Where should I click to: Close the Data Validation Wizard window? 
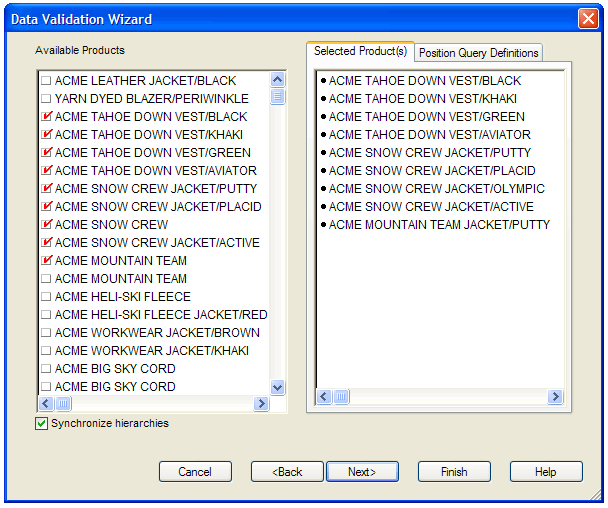(x=588, y=19)
